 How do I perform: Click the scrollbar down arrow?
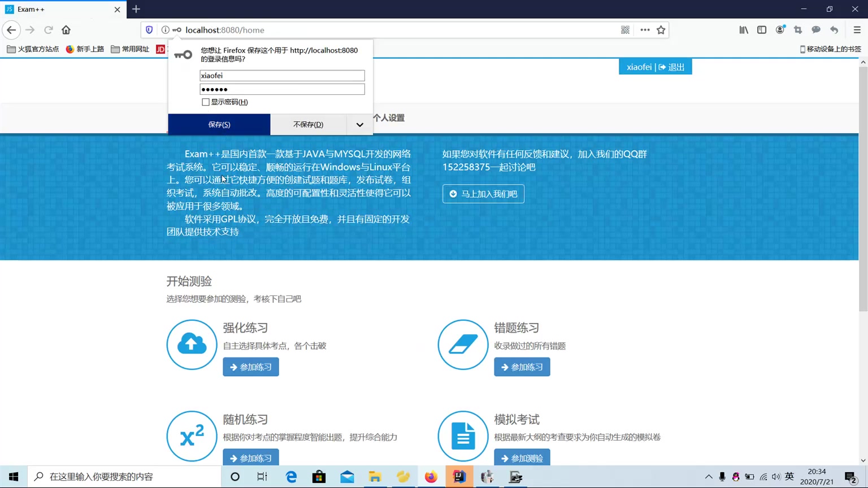point(863,460)
